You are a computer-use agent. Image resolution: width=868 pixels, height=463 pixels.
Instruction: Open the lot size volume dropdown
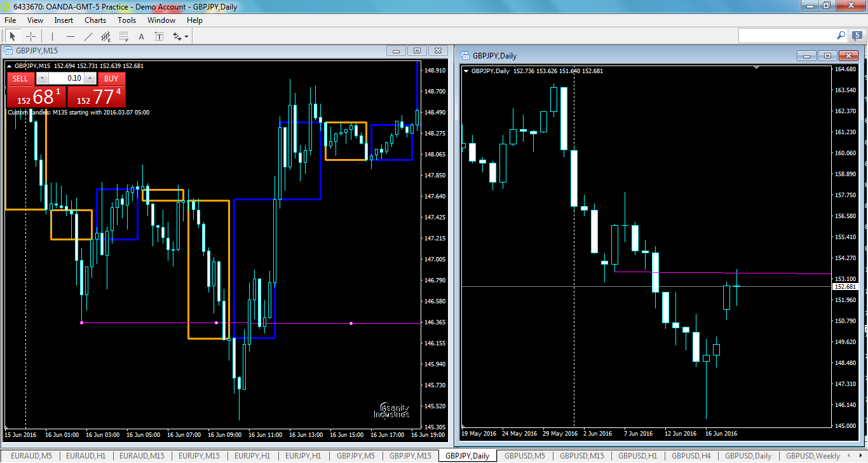click(x=42, y=78)
